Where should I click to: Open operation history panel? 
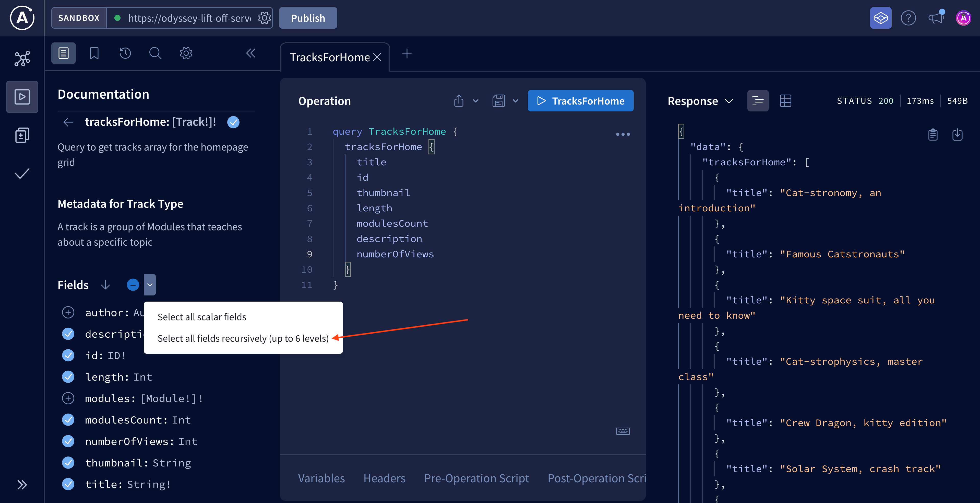pos(125,53)
